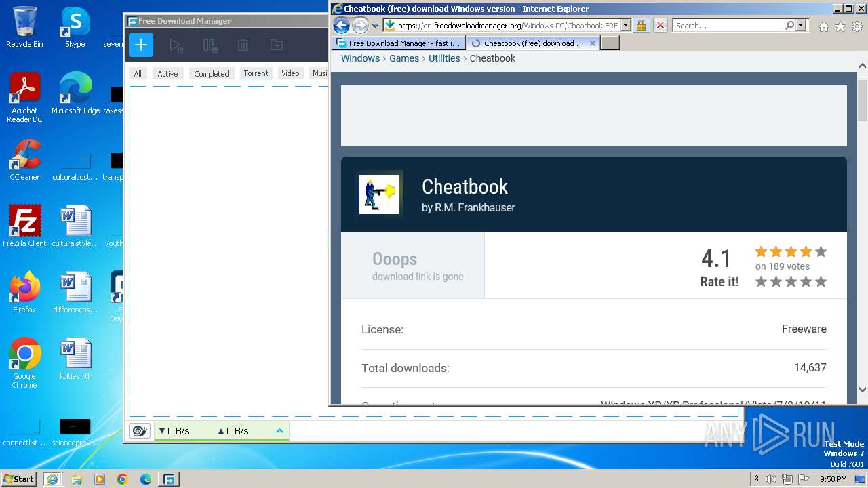Go back in Internet Explorer

341,26
